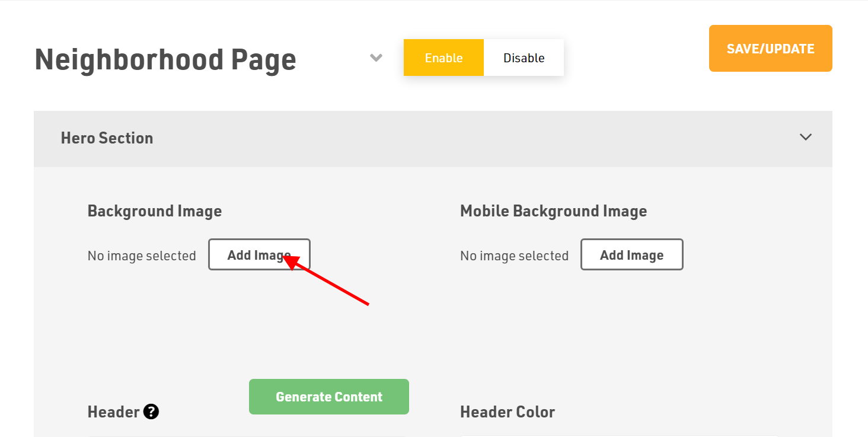Collapse Hero Section using its chevron arrow

805,137
